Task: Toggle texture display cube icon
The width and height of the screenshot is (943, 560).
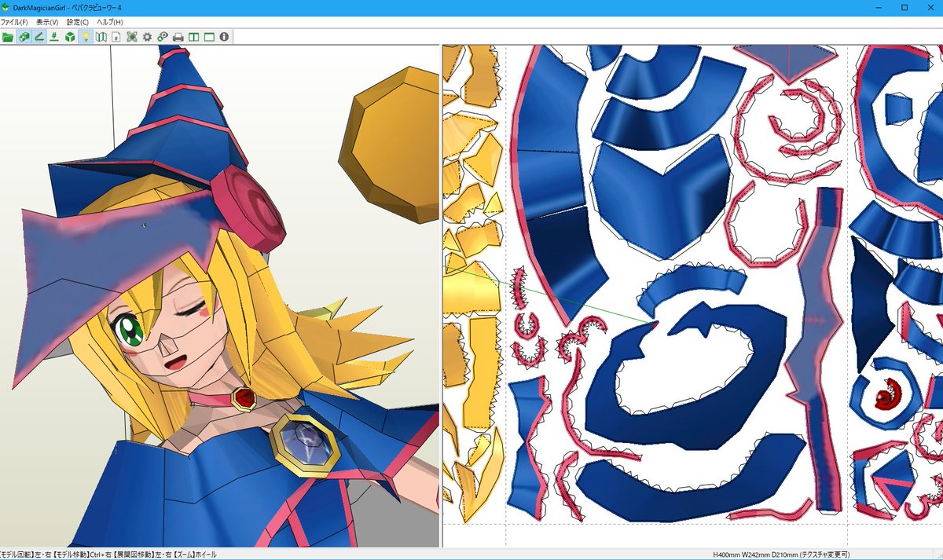Action: click(x=24, y=37)
